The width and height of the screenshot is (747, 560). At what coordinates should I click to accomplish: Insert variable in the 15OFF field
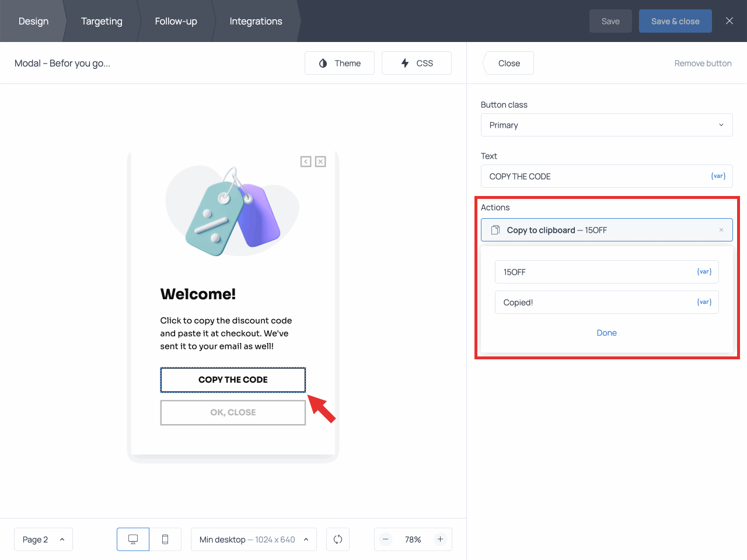(704, 272)
